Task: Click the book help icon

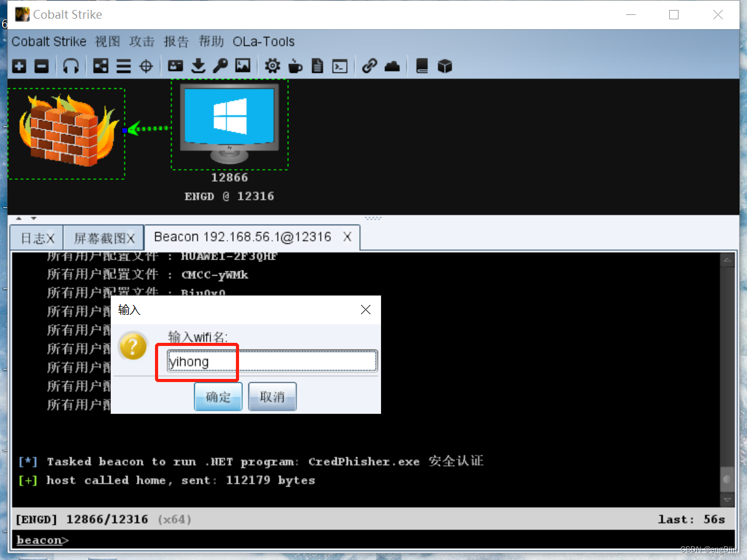Action: click(422, 66)
